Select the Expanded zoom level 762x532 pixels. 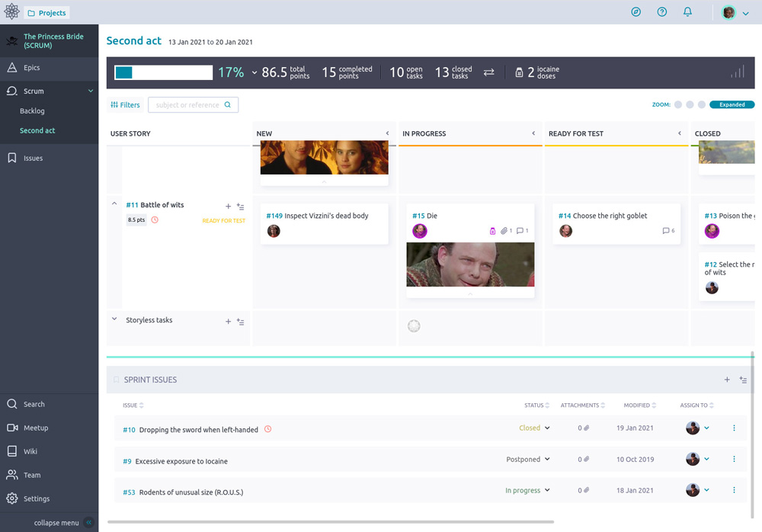tap(732, 104)
